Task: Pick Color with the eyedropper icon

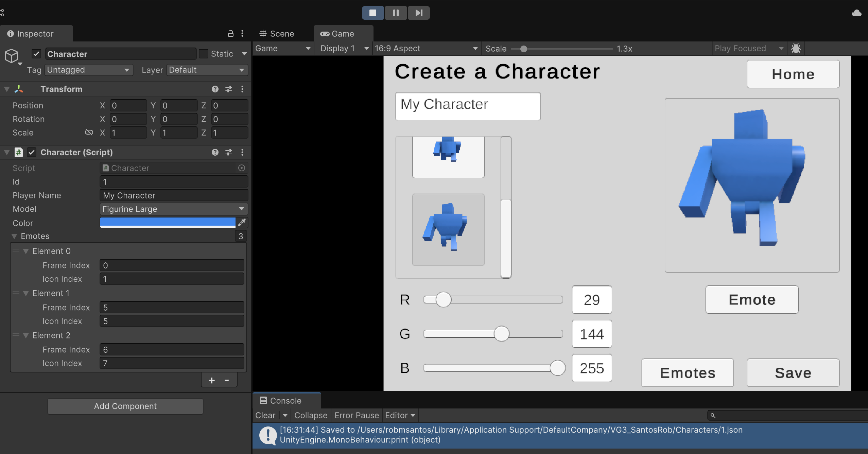Action: [x=242, y=223]
